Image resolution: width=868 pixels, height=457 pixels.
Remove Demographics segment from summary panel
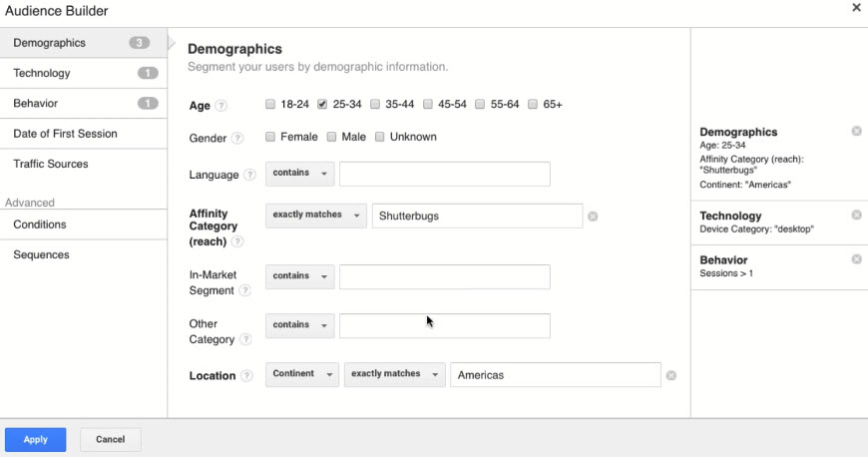click(856, 132)
